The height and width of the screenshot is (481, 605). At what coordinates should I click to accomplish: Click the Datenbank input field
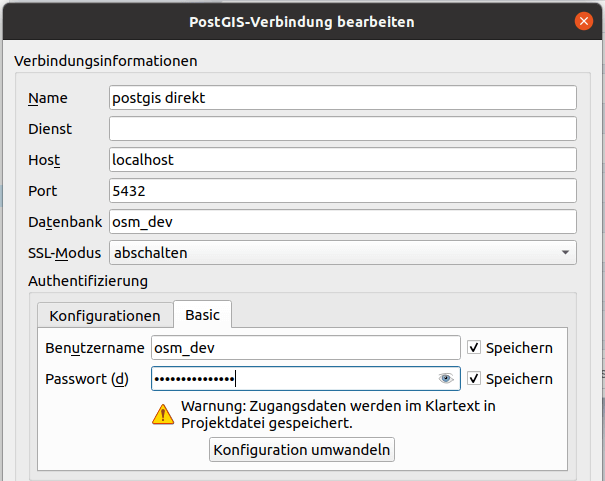coord(342,222)
